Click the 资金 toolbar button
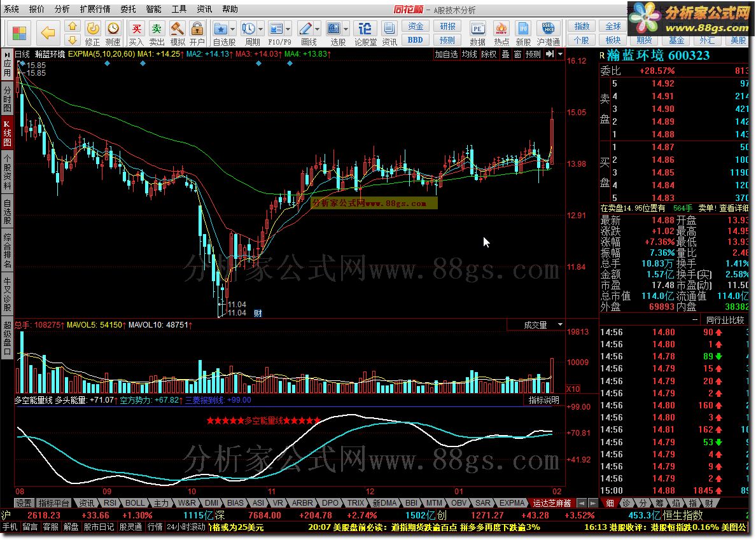The width and height of the screenshot is (756, 540). click(x=415, y=26)
